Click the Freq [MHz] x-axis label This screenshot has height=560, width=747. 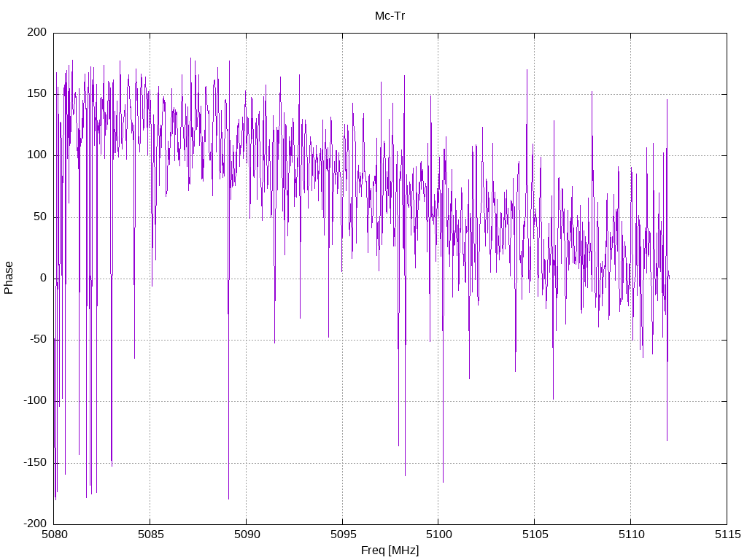tap(390, 551)
